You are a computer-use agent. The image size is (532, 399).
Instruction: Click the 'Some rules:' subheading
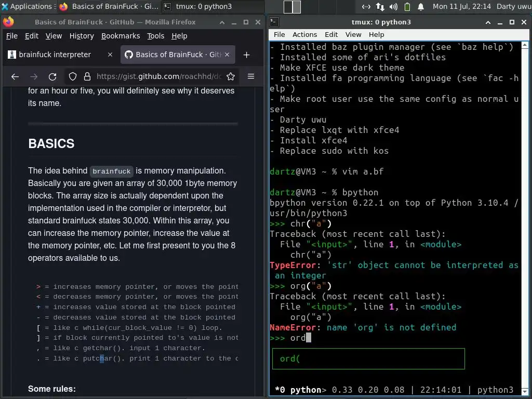52,389
